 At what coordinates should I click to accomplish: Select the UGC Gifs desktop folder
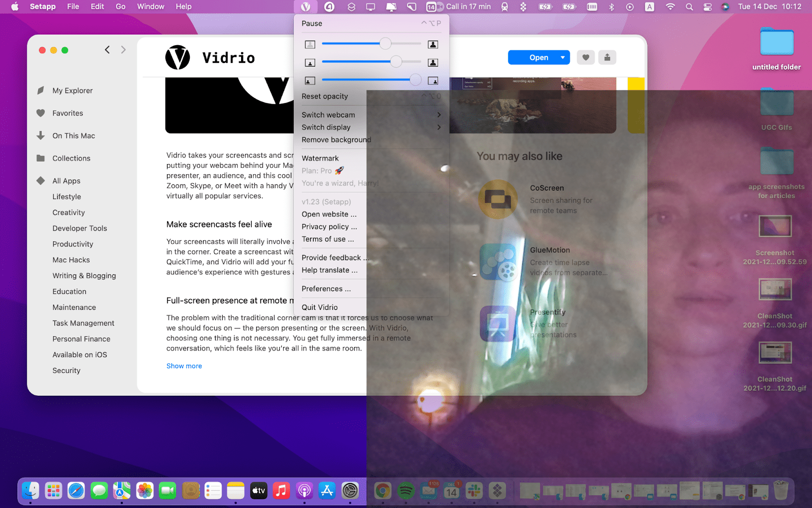776,109
